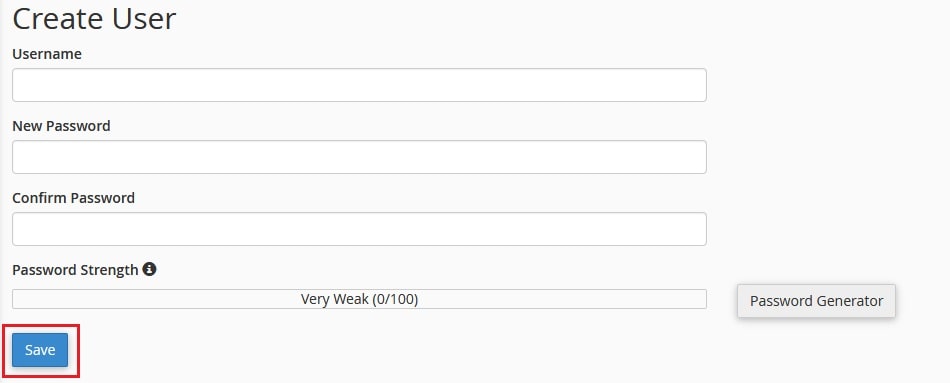Click into the Confirm Password field
Viewport: 950px width, 383px height.
point(359,229)
